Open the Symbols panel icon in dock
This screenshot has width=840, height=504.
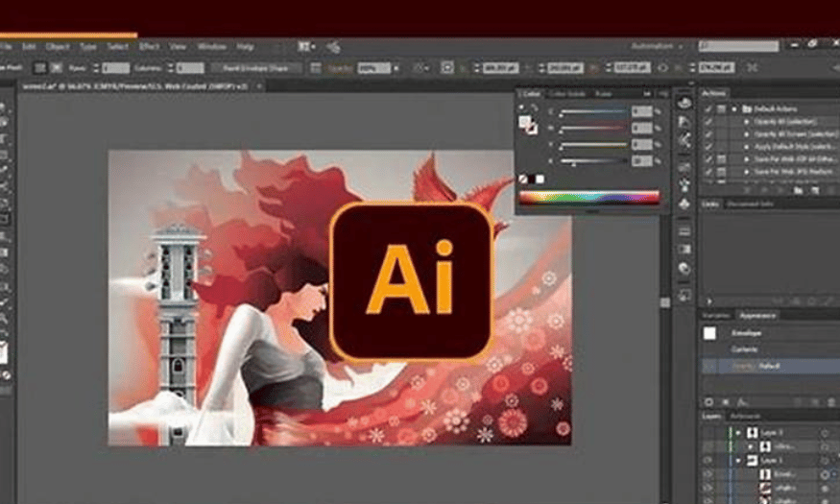point(684,204)
